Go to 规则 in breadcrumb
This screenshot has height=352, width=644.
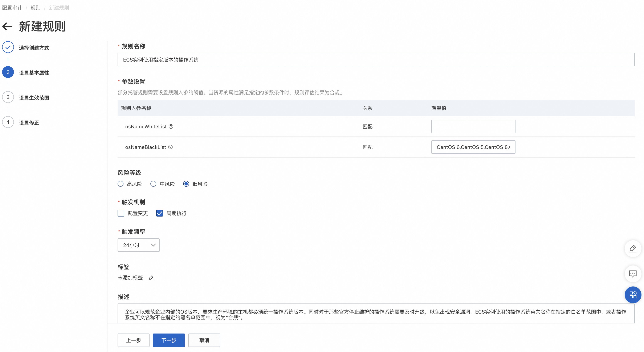click(36, 8)
